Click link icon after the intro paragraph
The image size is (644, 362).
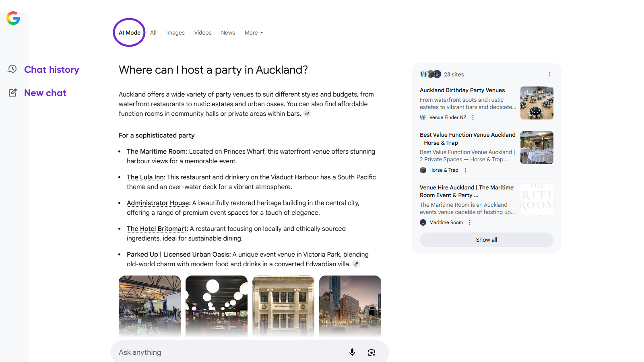pos(307,113)
